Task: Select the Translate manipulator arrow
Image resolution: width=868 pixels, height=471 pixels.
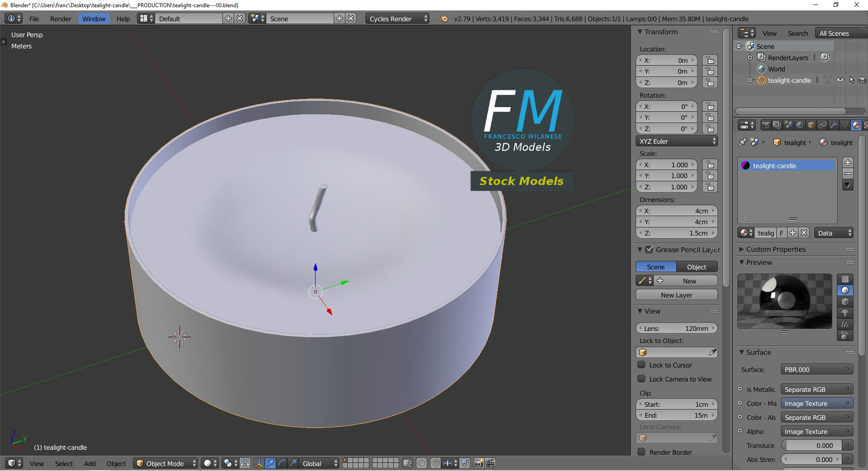Action: coord(270,463)
